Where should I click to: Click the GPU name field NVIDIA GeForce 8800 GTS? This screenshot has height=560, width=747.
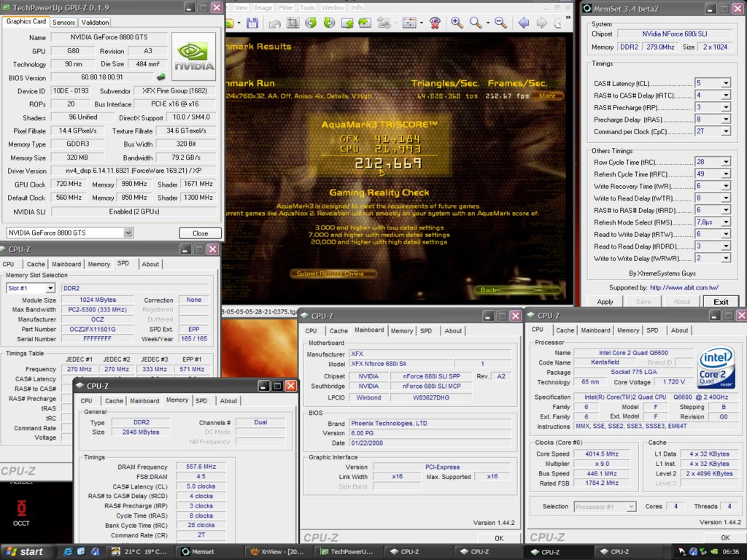coord(109,37)
